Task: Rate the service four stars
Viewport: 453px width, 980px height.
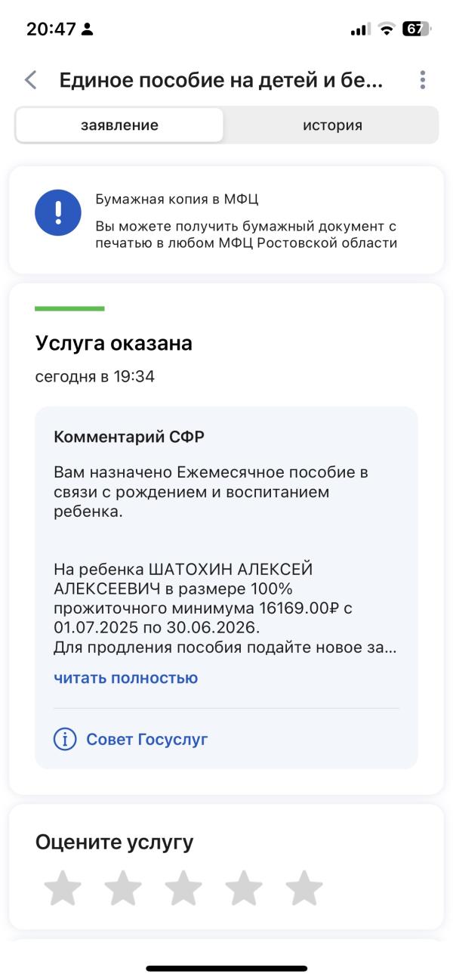Action: point(244,888)
